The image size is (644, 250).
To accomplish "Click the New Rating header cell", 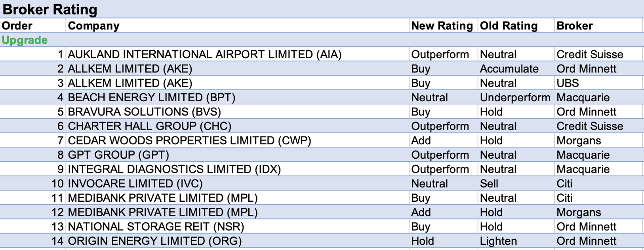I will pos(442,26).
